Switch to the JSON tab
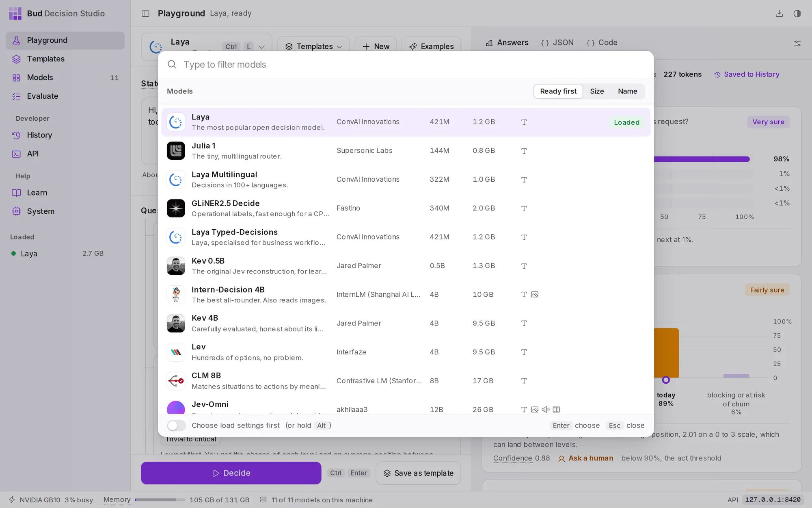This screenshot has height=508, width=812. click(557, 43)
